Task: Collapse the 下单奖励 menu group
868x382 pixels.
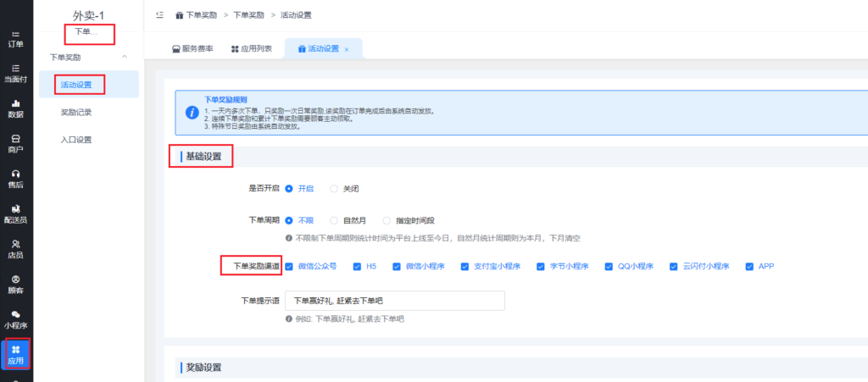Action: tap(125, 57)
